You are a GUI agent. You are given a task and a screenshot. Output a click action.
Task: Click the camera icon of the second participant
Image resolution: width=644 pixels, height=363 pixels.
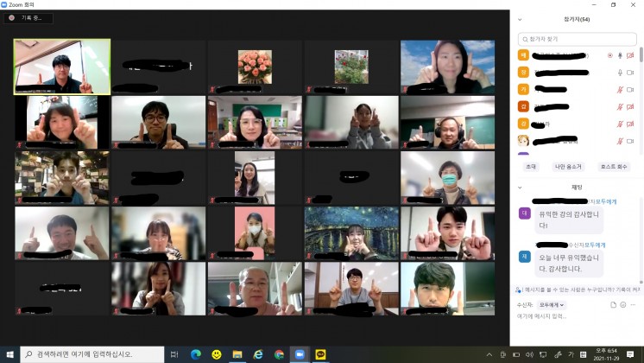(x=630, y=73)
